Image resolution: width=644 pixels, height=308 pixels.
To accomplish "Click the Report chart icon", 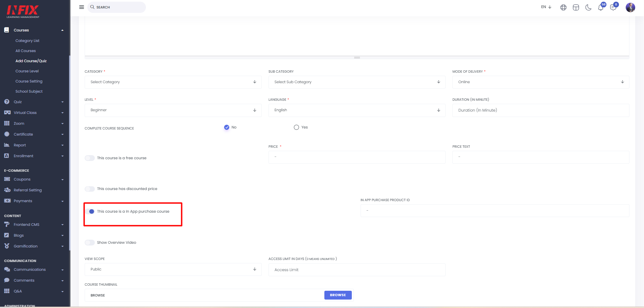I will [7, 145].
